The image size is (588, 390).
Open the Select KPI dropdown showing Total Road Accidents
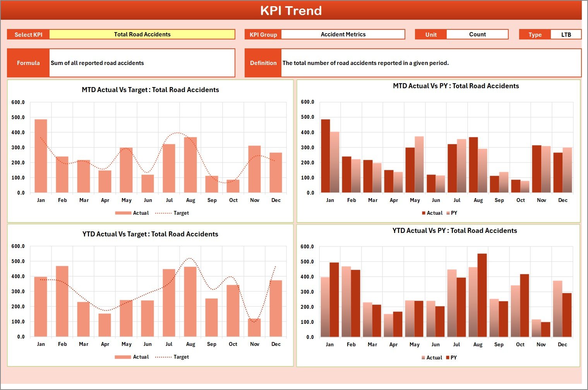click(142, 34)
